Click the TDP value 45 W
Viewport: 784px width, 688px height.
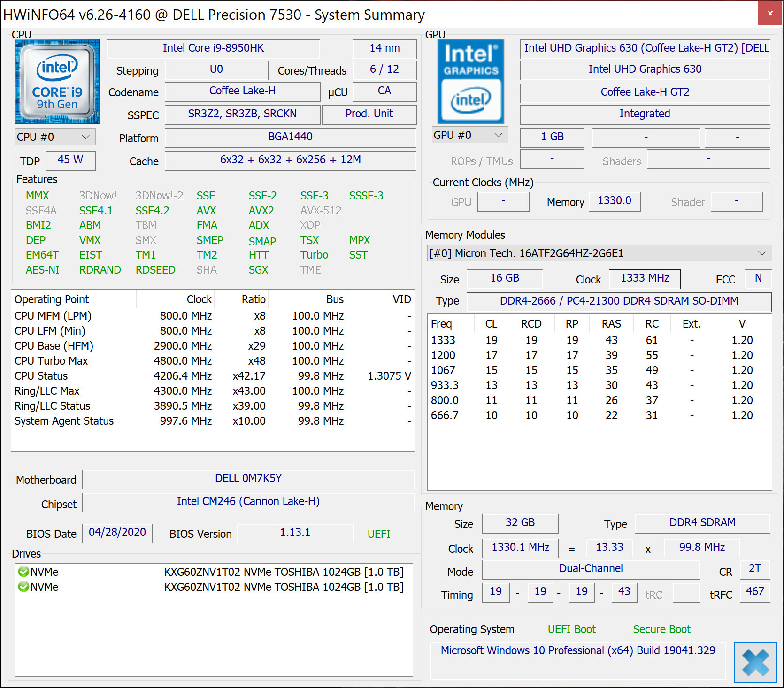[70, 160]
